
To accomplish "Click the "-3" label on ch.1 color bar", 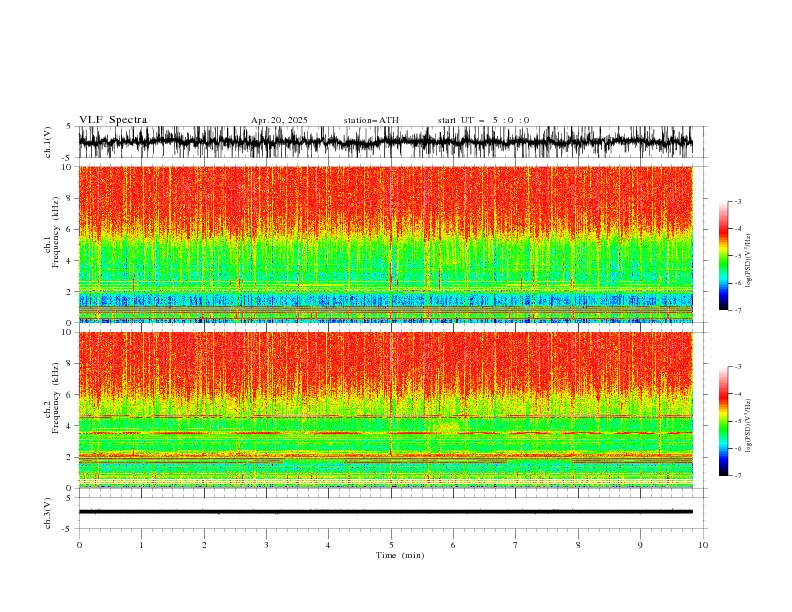I will (x=738, y=202).
